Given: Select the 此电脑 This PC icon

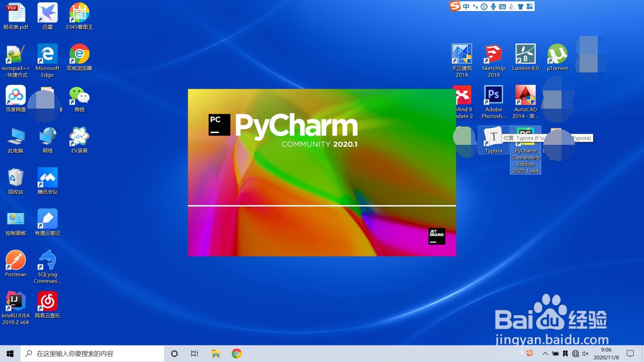Looking at the screenshot, I should 16,140.
